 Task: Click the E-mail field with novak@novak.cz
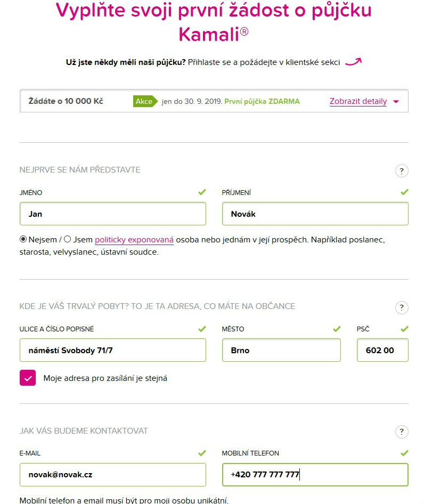[x=113, y=474]
